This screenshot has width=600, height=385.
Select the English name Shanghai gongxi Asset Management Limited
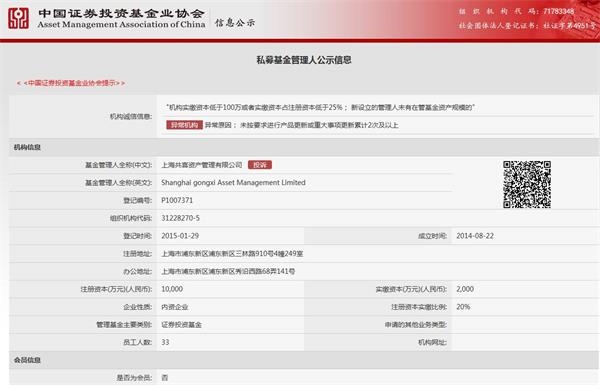(233, 183)
